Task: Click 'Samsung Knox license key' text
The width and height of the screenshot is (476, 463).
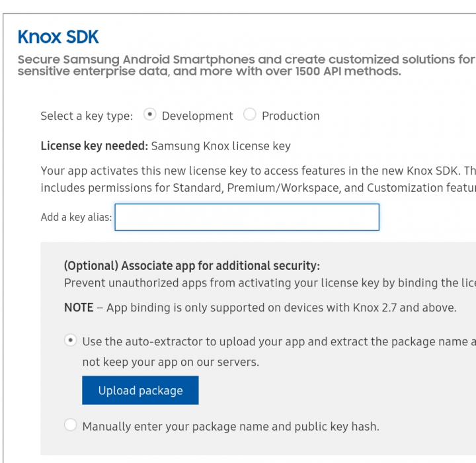Action: 221,146
